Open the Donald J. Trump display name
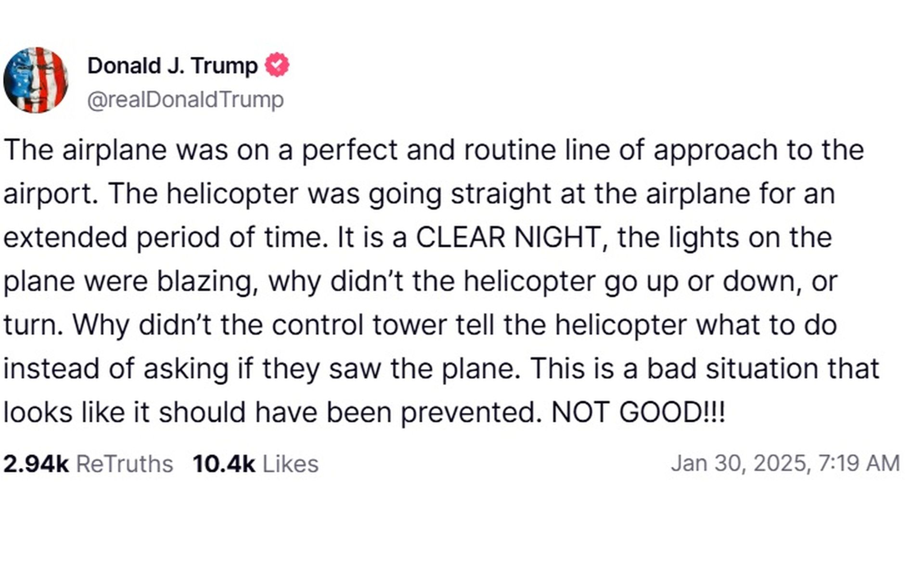The width and height of the screenshot is (924, 588). 172,65
